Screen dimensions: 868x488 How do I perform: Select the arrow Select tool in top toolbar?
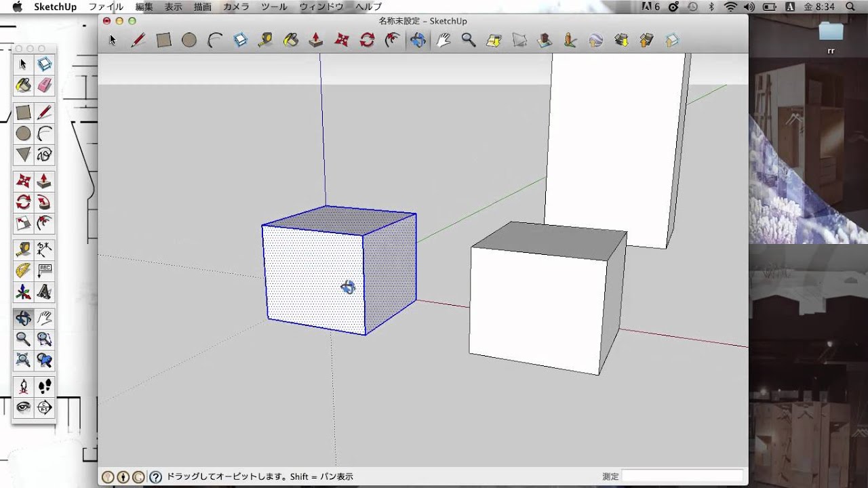pos(113,40)
